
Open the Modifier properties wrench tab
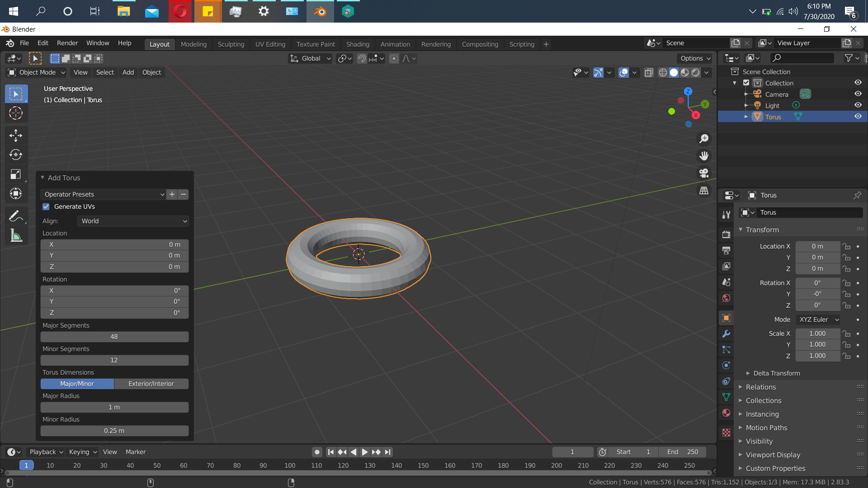click(x=726, y=334)
